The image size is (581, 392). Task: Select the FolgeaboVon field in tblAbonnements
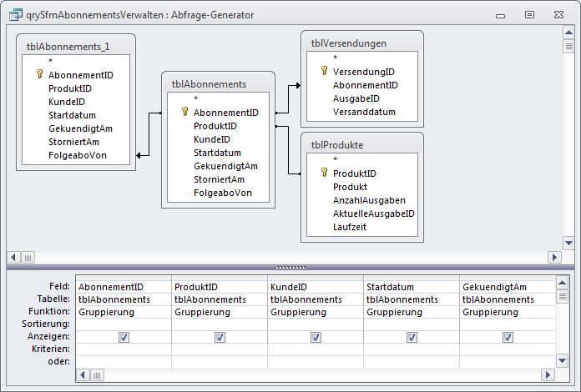(x=222, y=193)
